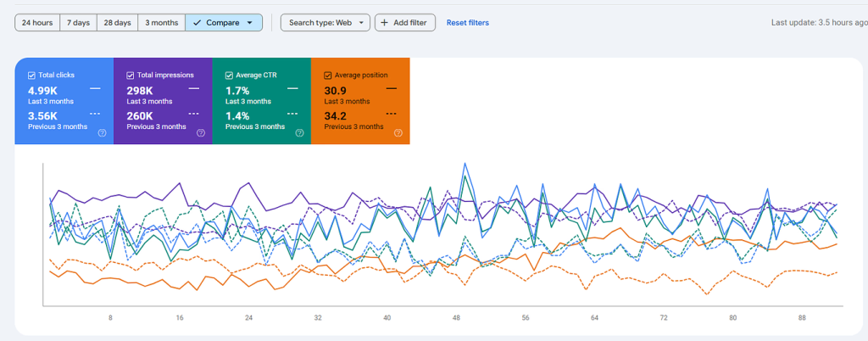Click the tallest clicks peak on the chart
This screenshot has height=341, width=868.
coord(465,164)
